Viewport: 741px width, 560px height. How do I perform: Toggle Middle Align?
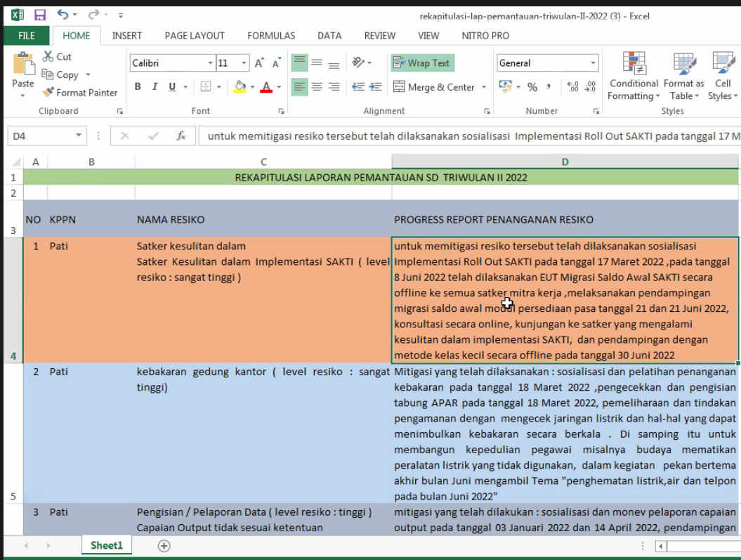coord(317,63)
